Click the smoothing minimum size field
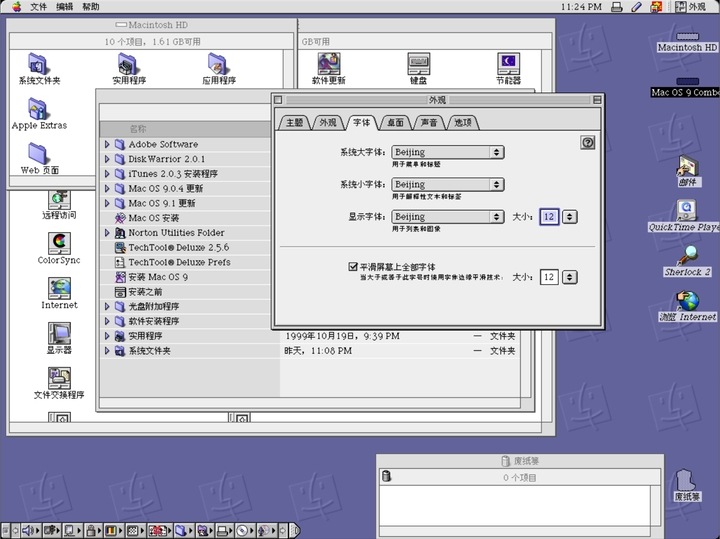720x539 pixels. point(549,277)
